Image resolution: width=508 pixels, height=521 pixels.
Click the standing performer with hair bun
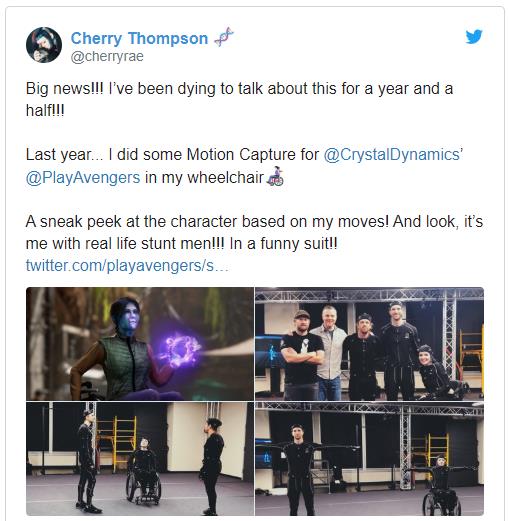point(213,465)
